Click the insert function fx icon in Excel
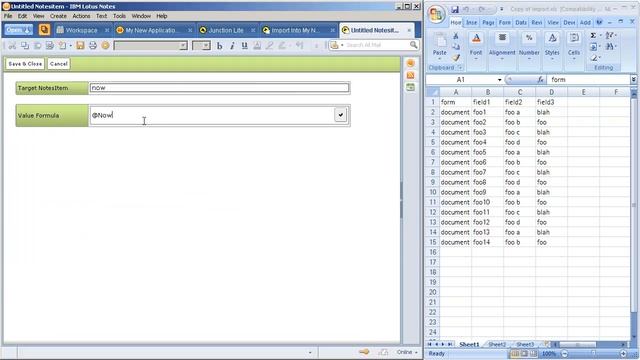This screenshot has height=360, width=640. [540, 80]
